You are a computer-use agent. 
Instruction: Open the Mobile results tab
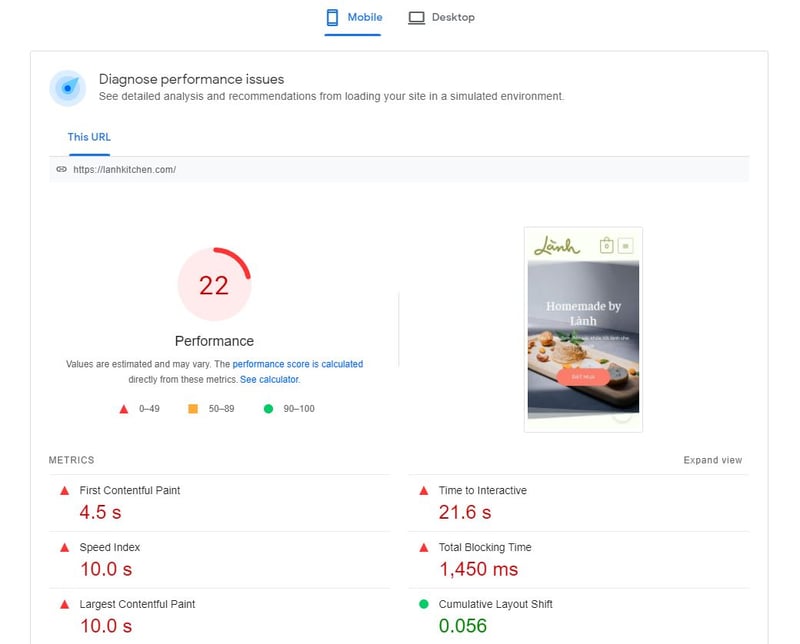point(353,18)
